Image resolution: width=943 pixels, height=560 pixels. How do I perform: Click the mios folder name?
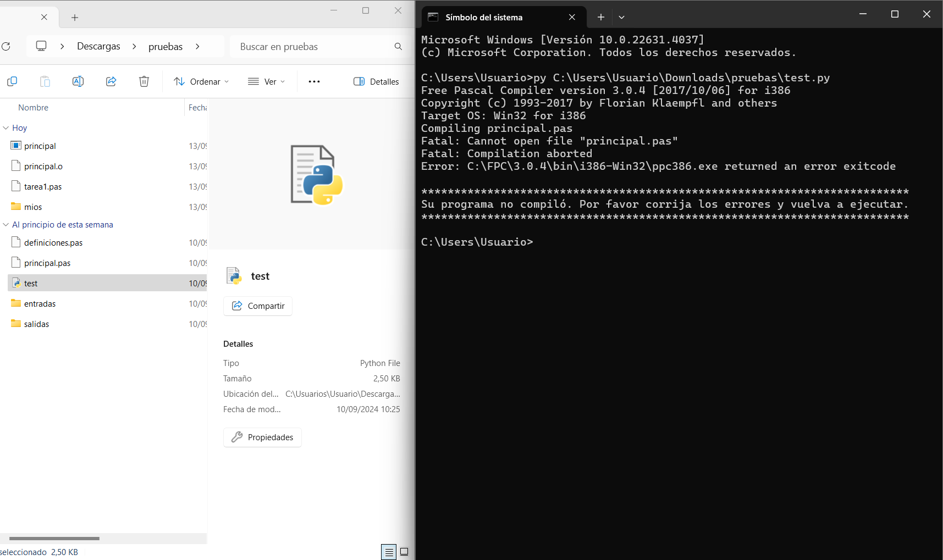tap(33, 207)
